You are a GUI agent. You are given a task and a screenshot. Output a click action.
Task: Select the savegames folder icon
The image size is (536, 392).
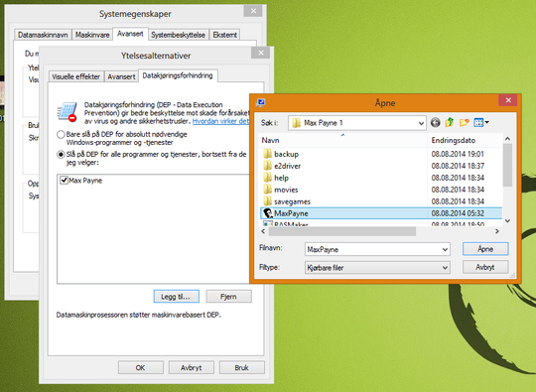(x=268, y=200)
